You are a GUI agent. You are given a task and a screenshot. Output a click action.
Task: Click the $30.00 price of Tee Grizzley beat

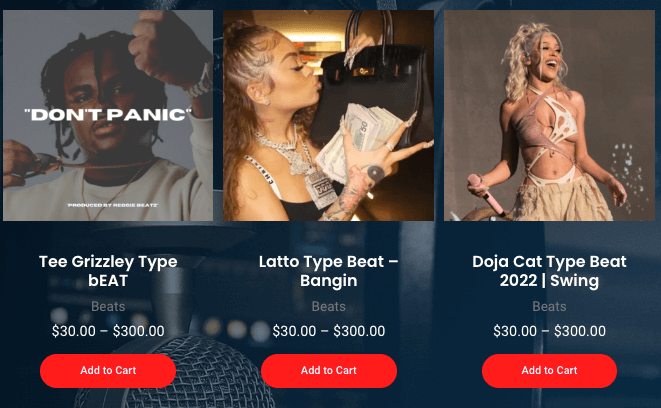74,331
